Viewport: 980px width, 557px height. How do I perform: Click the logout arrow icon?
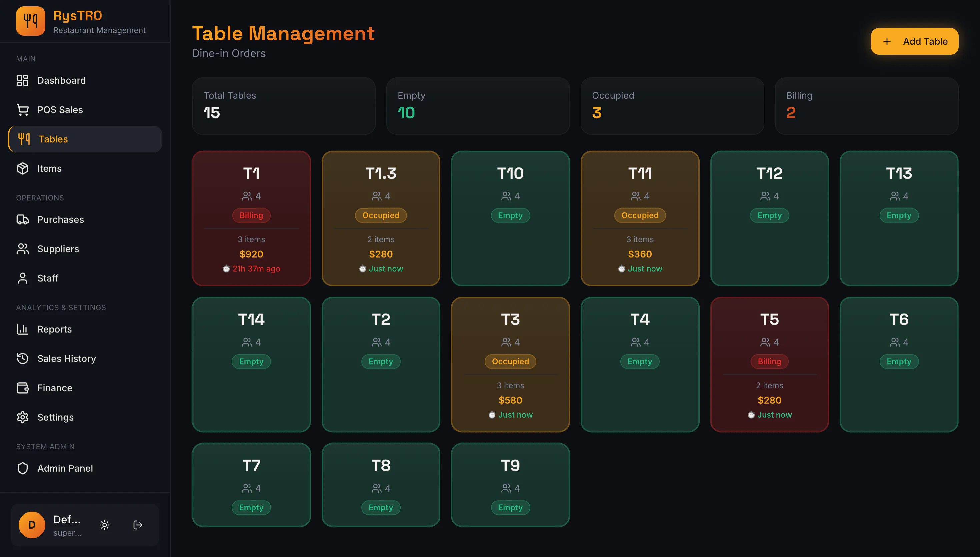click(x=138, y=525)
